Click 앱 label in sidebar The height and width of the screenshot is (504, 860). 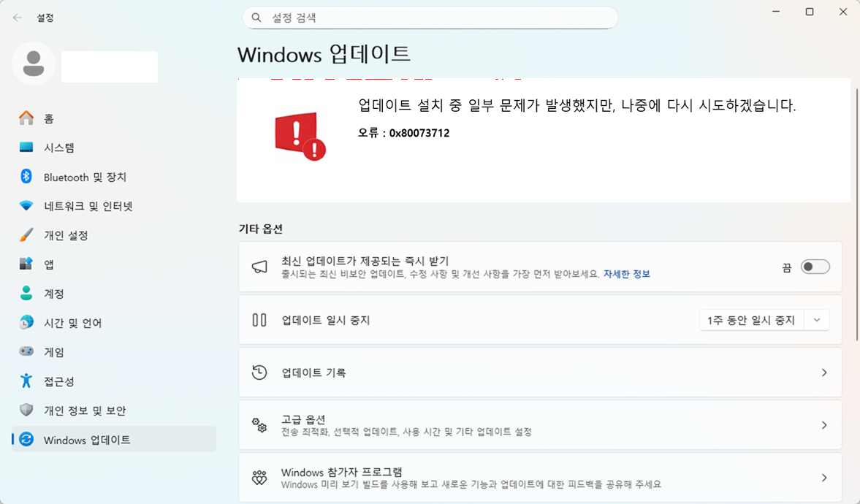49,264
